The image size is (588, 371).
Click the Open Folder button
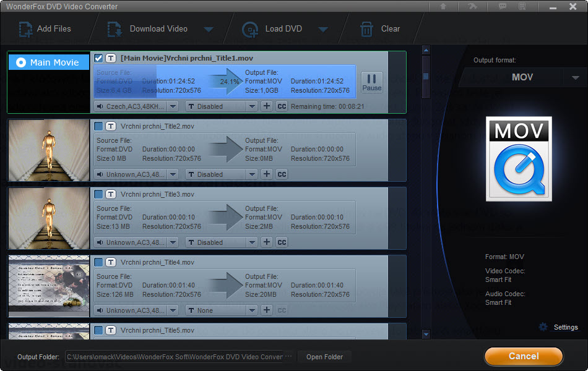tap(324, 357)
